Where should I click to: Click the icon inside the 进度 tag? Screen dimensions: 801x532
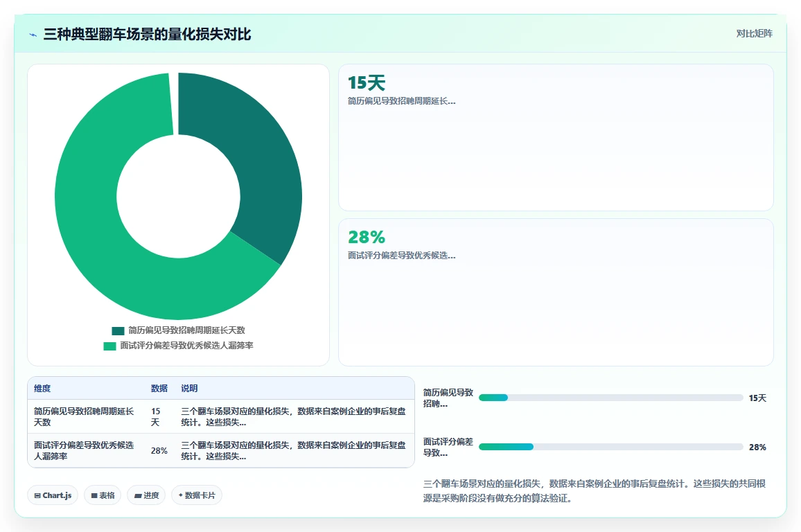(137, 496)
